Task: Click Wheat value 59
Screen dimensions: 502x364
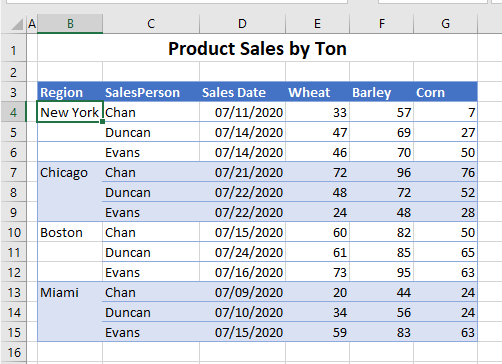Action: (x=317, y=332)
